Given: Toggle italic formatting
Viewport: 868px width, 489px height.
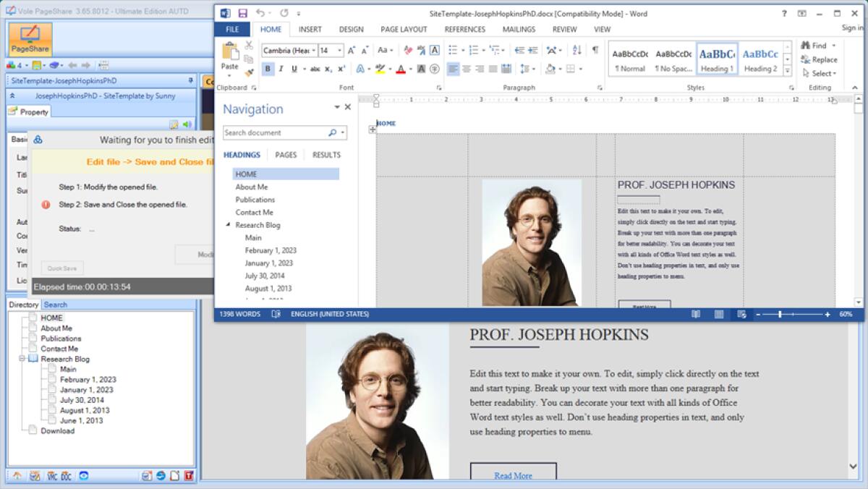Looking at the screenshot, I should click(x=281, y=69).
